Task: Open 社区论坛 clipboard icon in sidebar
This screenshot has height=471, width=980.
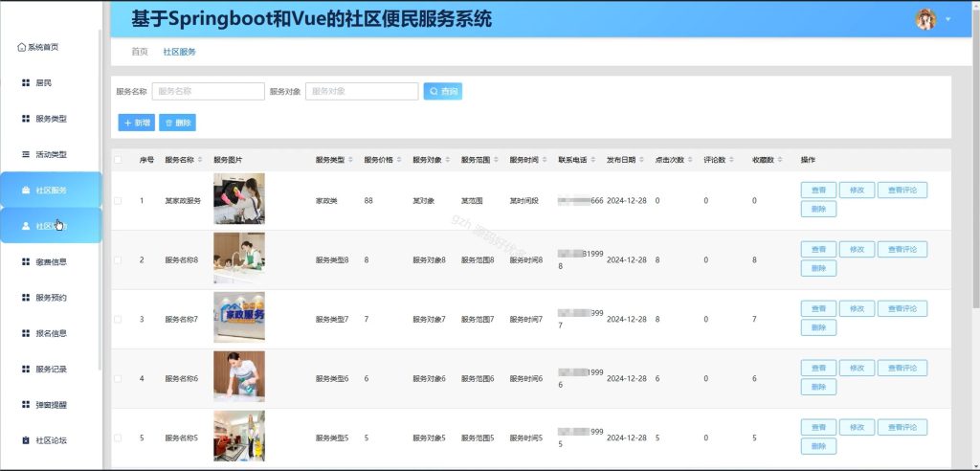Action: (x=26, y=440)
